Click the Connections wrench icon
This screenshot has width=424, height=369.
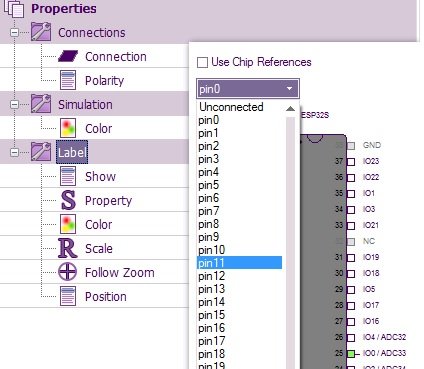click(x=41, y=32)
